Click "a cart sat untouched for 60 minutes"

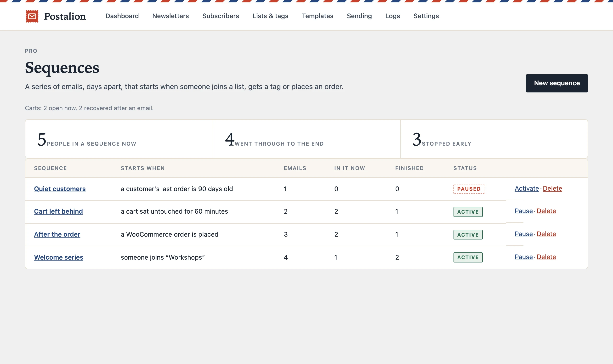[x=174, y=211]
